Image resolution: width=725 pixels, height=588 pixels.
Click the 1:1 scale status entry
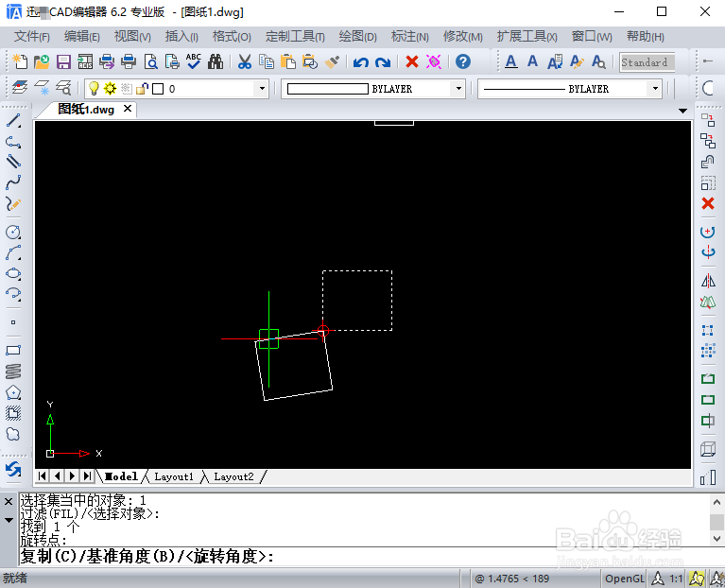[676, 579]
